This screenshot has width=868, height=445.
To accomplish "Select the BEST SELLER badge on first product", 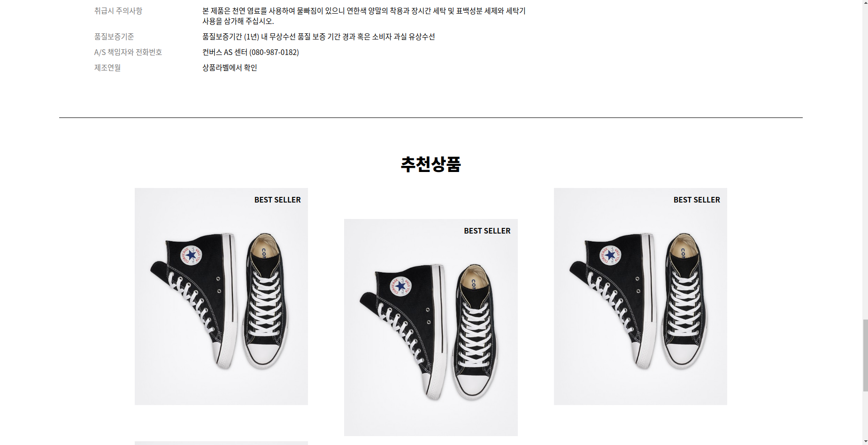I will (x=277, y=200).
